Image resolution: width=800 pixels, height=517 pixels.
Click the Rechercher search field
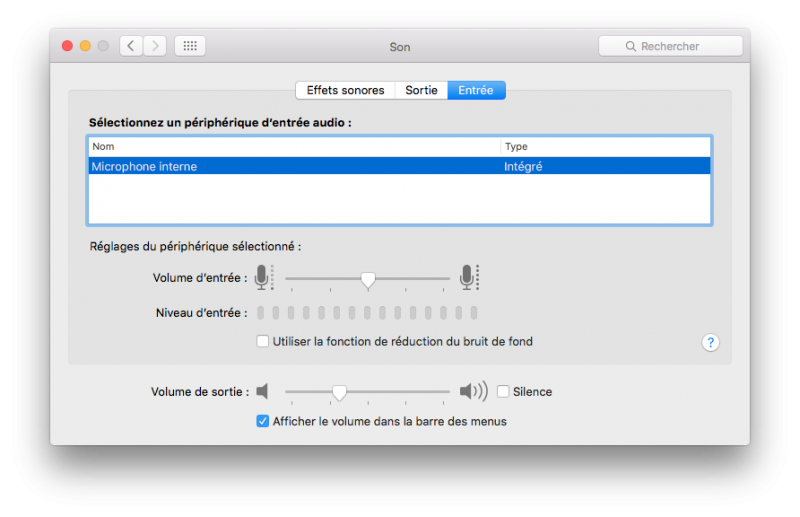coord(670,46)
